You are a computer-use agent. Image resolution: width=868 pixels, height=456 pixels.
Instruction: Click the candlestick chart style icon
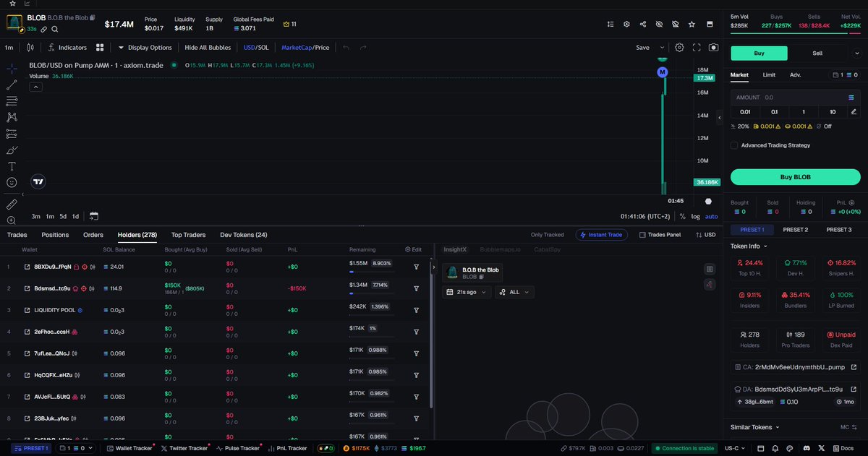point(30,48)
